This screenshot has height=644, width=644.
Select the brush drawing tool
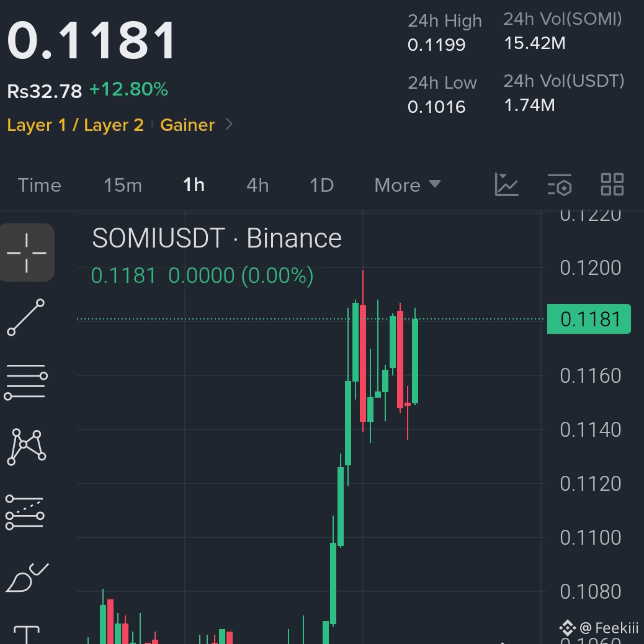click(x=27, y=577)
